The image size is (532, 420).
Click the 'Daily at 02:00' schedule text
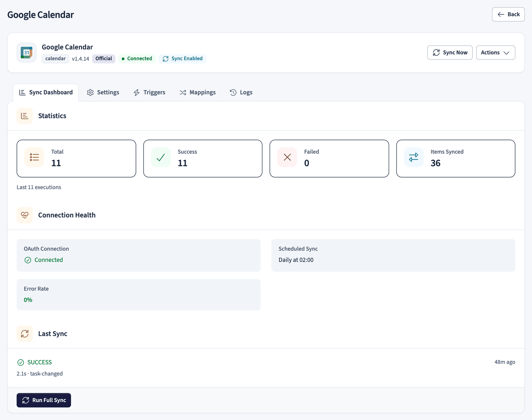coord(296,260)
